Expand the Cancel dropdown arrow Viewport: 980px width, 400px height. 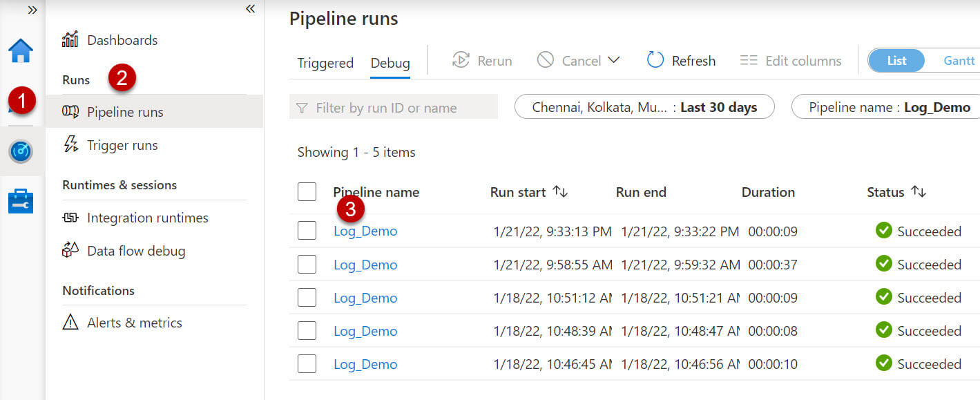613,61
